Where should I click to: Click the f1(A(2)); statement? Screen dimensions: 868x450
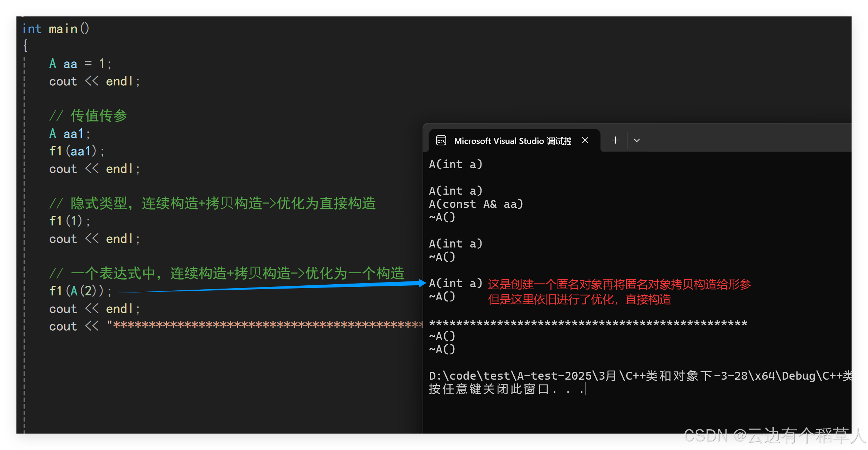click(x=80, y=291)
